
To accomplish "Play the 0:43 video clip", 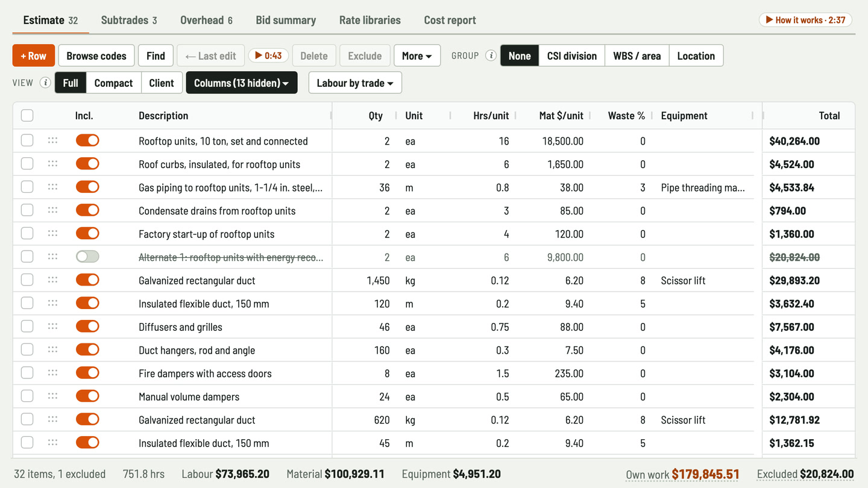I will (268, 55).
